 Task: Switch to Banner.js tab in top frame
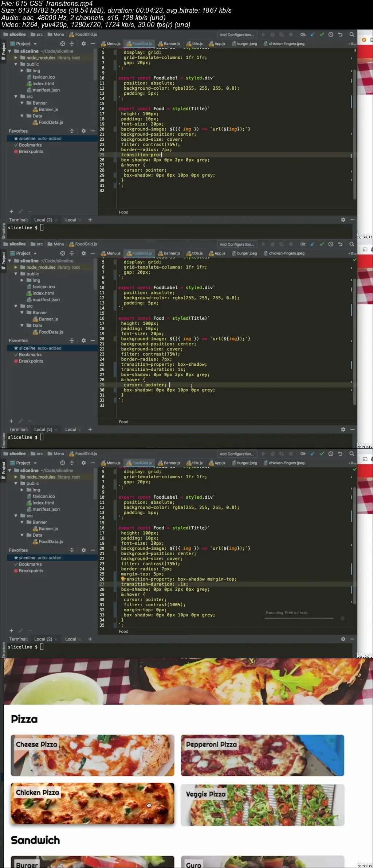point(169,44)
